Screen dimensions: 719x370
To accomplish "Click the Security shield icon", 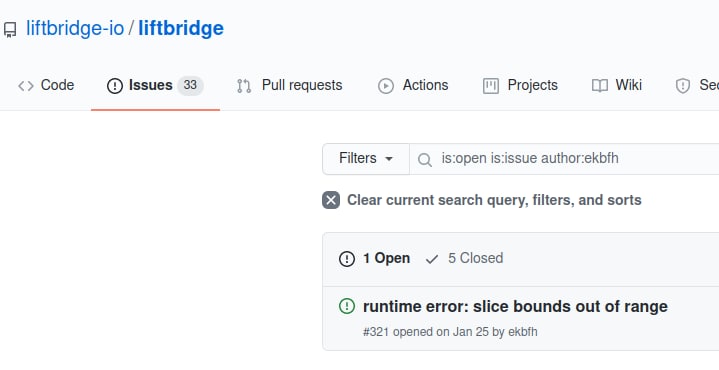I will [x=683, y=86].
